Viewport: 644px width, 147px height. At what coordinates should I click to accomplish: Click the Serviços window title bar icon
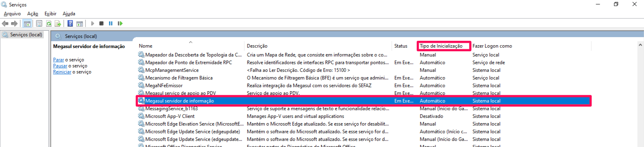(4, 4)
